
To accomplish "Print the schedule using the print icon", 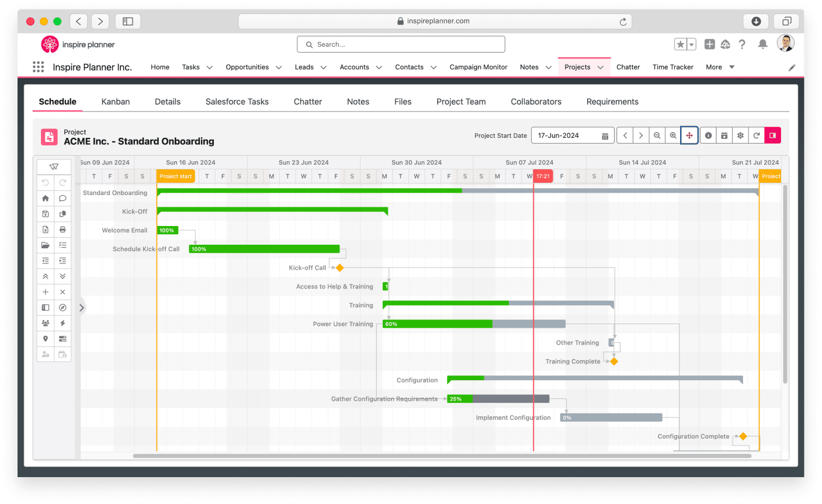I will [x=63, y=229].
